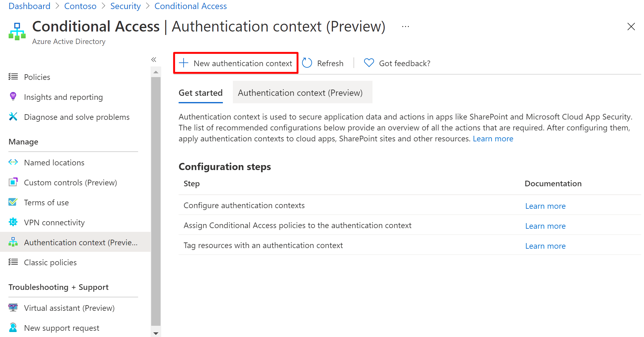Click the Terms of use checkmark icon

[13, 202]
